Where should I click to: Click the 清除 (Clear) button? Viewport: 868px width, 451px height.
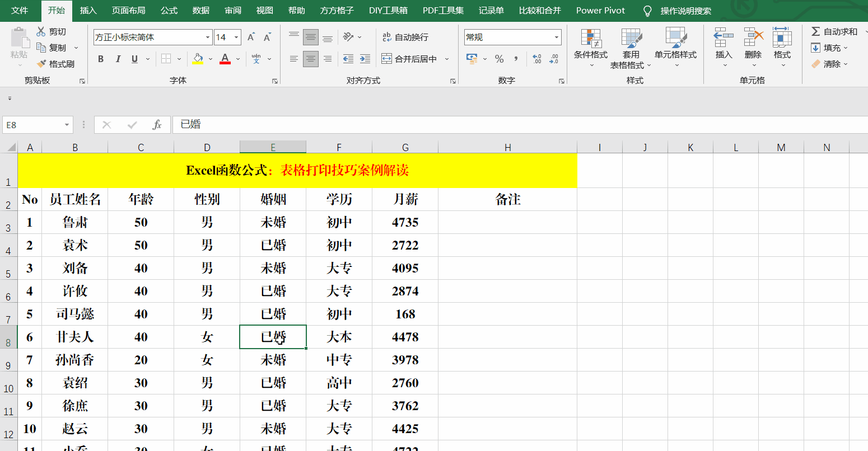point(831,64)
